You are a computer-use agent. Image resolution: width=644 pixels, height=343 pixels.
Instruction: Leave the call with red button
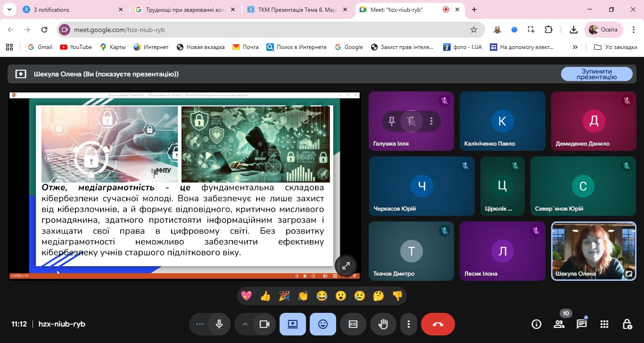438,324
